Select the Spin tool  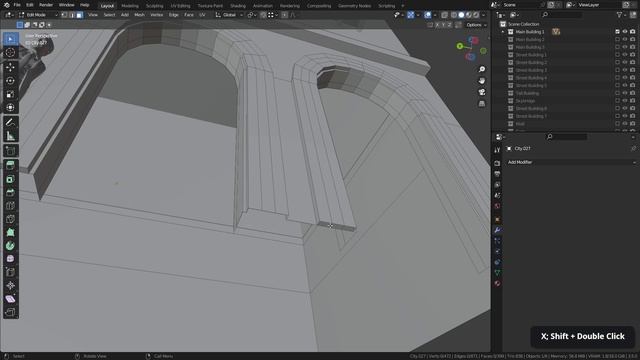pyautogui.click(x=11, y=246)
